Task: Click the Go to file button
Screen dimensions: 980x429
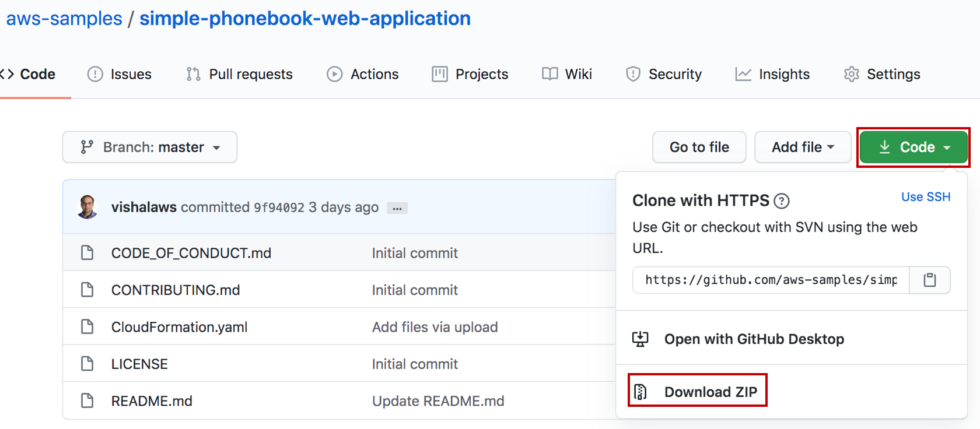Action: (x=699, y=147)
